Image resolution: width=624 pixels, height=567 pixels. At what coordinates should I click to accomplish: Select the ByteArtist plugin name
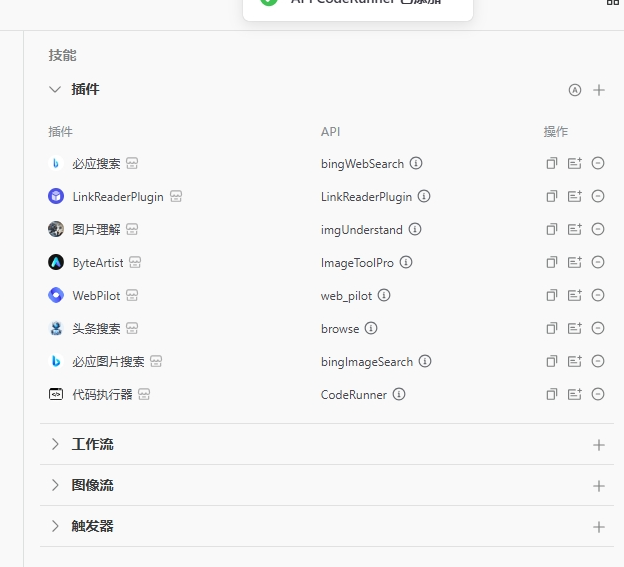click(x=98, y=263)
